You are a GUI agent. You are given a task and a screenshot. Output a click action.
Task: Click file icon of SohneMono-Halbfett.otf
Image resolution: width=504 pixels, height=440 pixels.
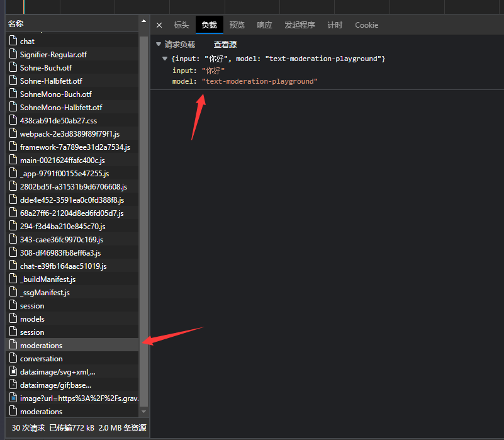pyautogui.click(x=13, y=107)
